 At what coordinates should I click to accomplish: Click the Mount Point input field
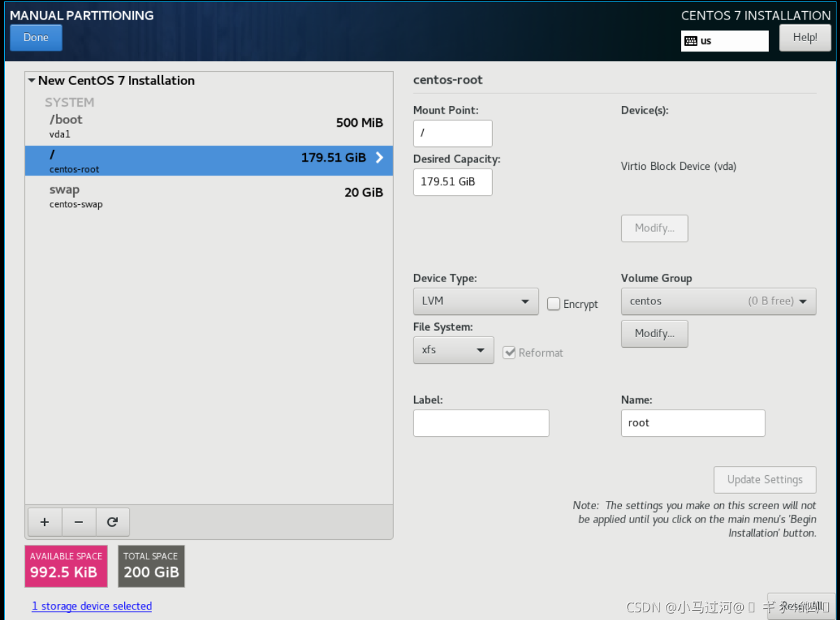click(452, 133)
